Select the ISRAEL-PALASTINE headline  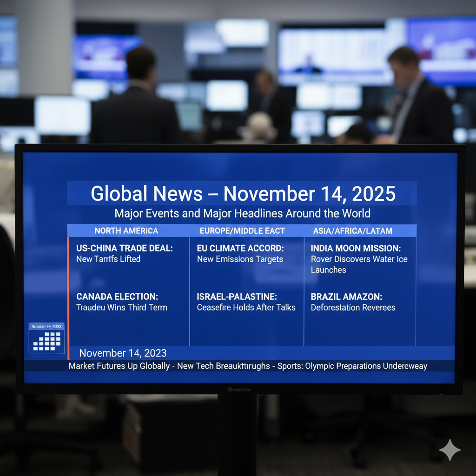pos(237,297)
